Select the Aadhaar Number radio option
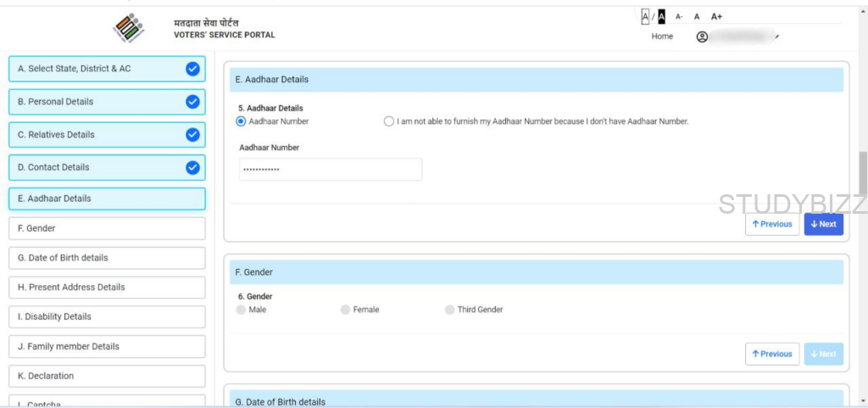Image resolution: width=868 pixels, height=408 pixels. pos(242,121)
